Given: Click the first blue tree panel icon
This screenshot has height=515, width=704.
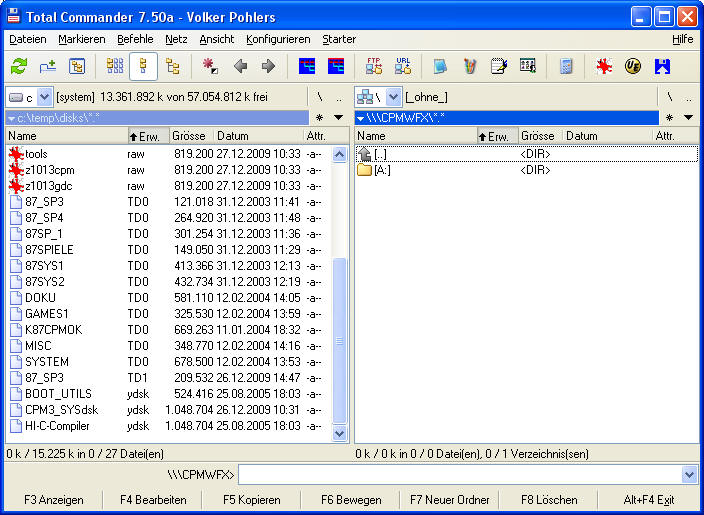Looking at the screenshot, I should [x=307, y=66].
